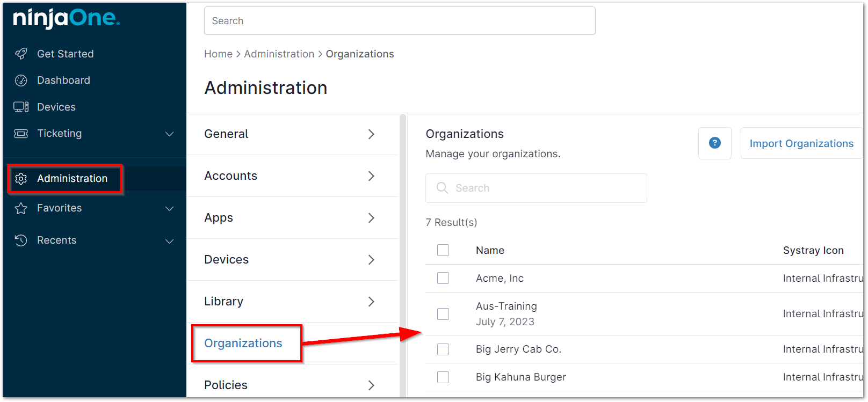Open the Dashboard gauge icon
868x402 pixels.
click(x=20, y=80)
